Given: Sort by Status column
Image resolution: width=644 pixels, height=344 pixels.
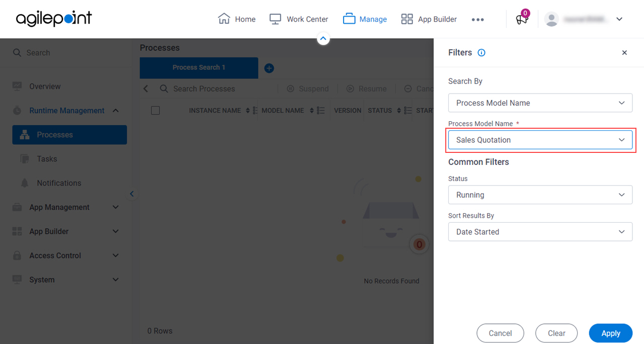Looking at the screenshot, I should click(x=399, y=111).
